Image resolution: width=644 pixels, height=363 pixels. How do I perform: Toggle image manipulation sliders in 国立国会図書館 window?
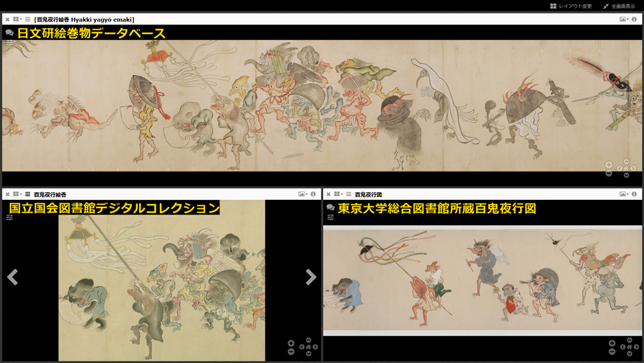[10, 218]
